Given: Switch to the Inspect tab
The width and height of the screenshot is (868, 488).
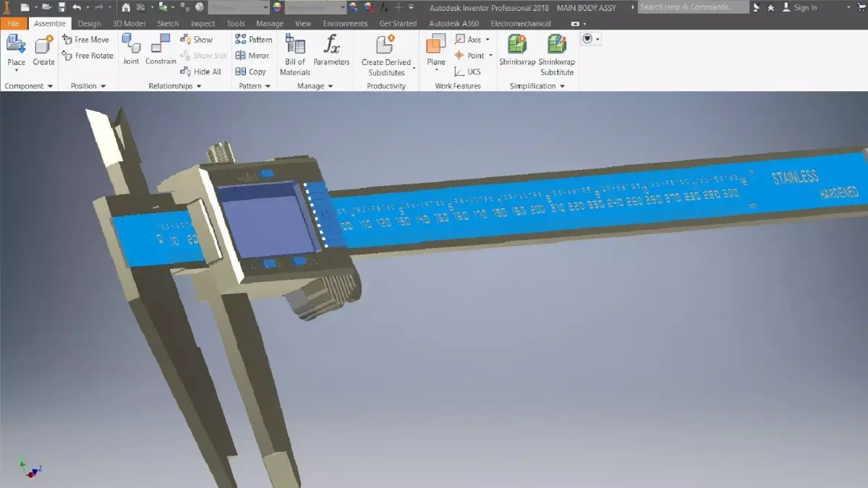Looking at the screenshot, I should coord(203,23).
